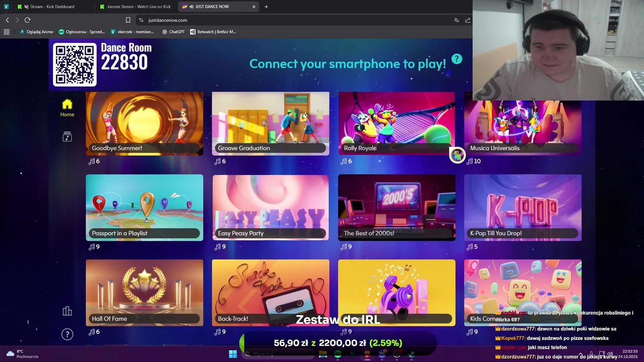Click the translate page icon
The height and width of the screenshot is (362, 644).
pos(456,20)
